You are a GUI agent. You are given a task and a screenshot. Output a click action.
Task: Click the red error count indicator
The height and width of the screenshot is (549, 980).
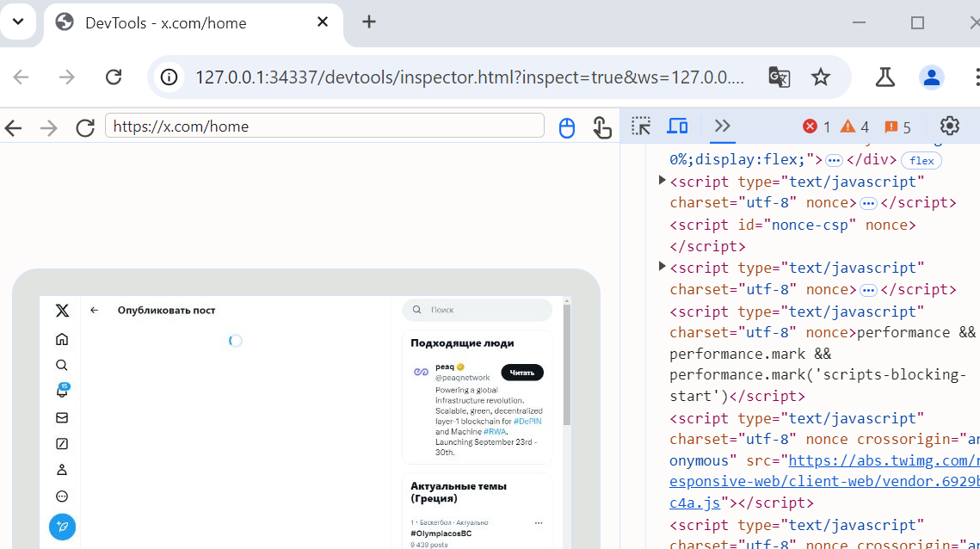[x=817, y=126]
